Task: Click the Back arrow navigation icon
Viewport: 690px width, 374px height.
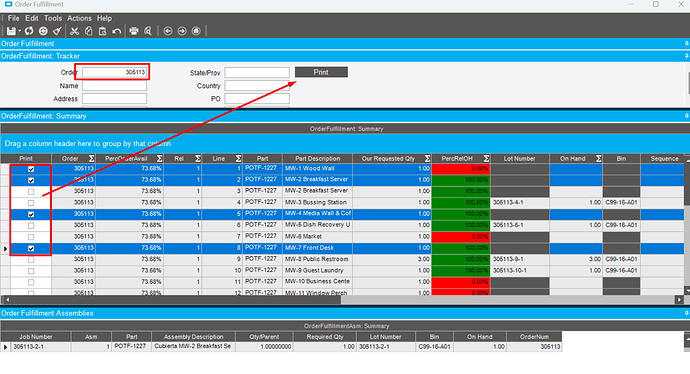Action: 168,31
